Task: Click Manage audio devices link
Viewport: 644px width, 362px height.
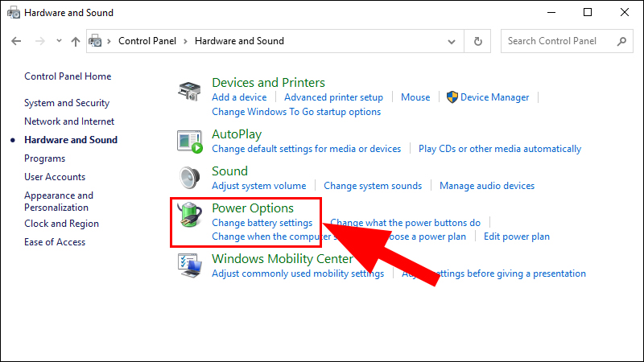Action: (x=486, y=186)
